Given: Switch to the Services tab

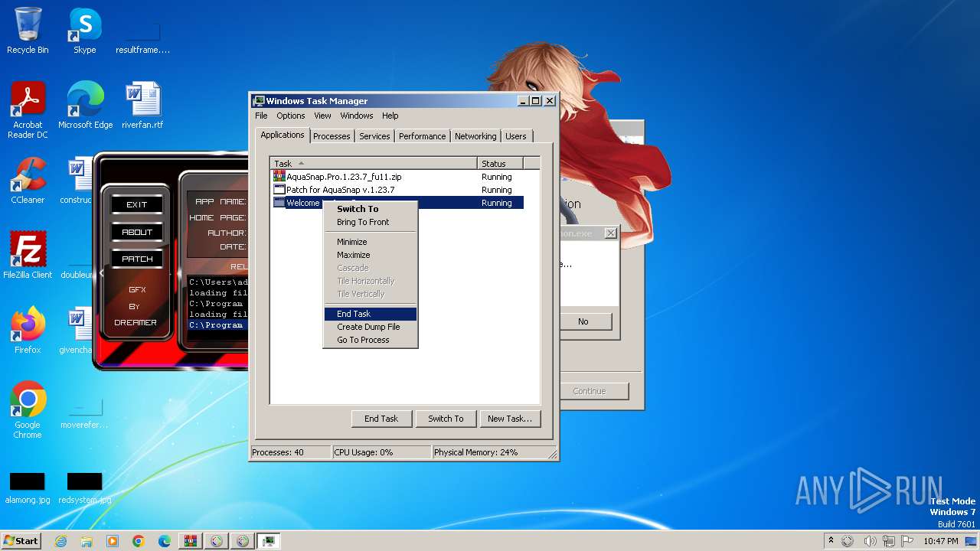Looking at the screenshot, I should (x=374, y=136).
